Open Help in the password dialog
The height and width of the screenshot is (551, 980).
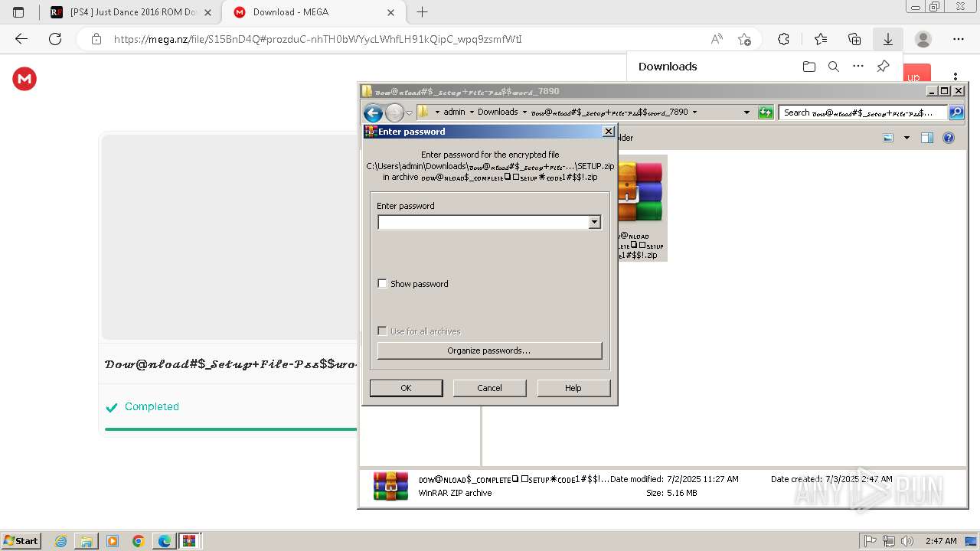[x=573, y=388]
